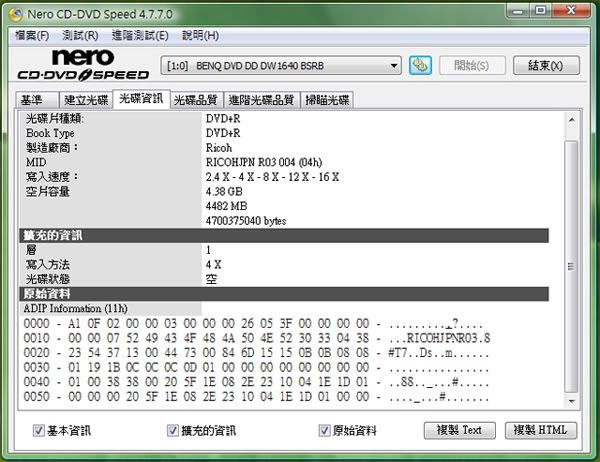Open the 說明(H) menu

point(200,36)
